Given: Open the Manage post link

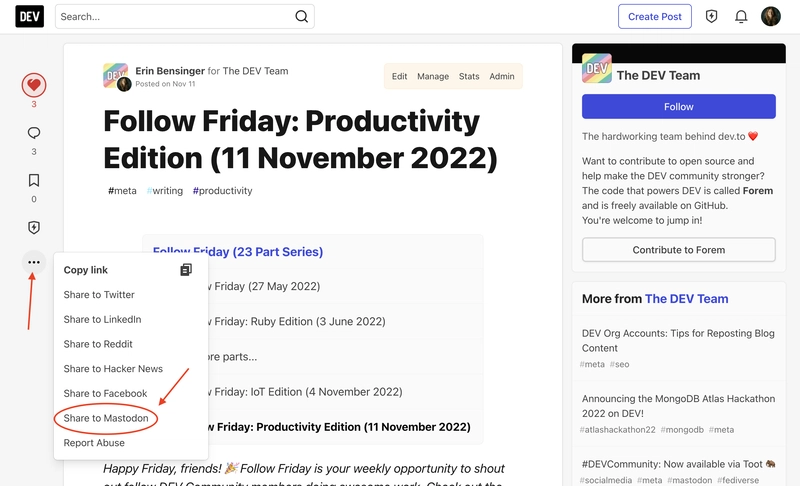Looking at the screenshot, I should (x=433, y=76).
